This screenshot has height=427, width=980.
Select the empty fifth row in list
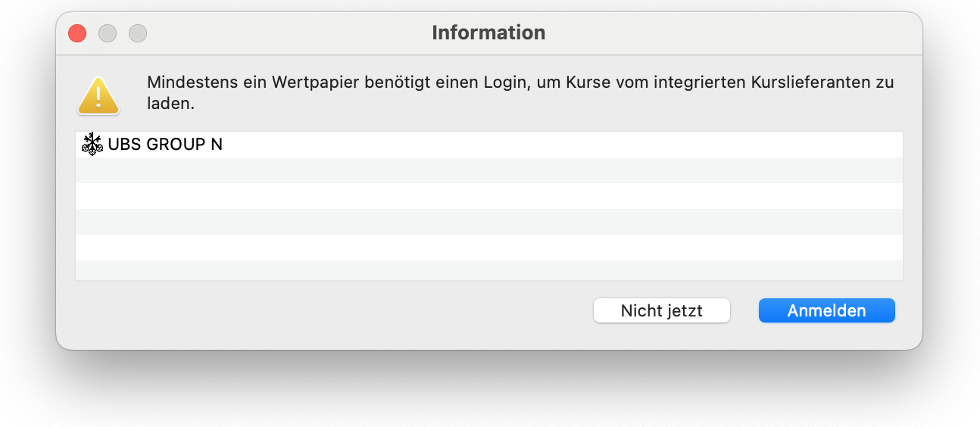[x=488, y=248]
